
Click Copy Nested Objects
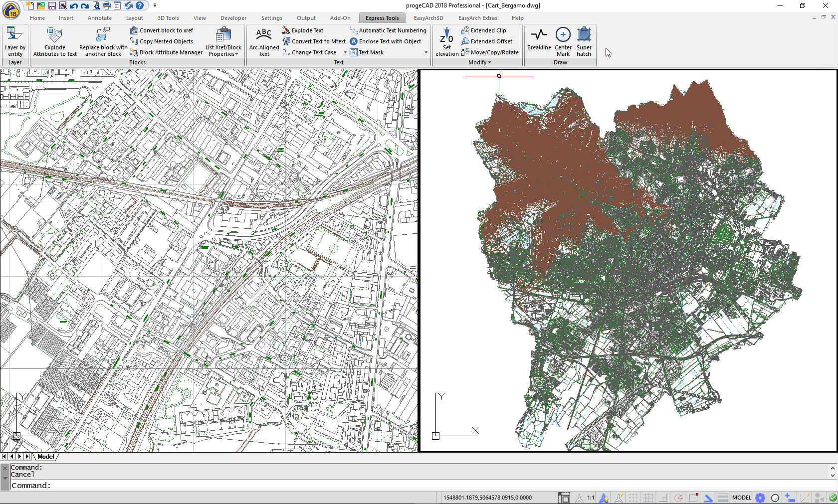(162, 41)
